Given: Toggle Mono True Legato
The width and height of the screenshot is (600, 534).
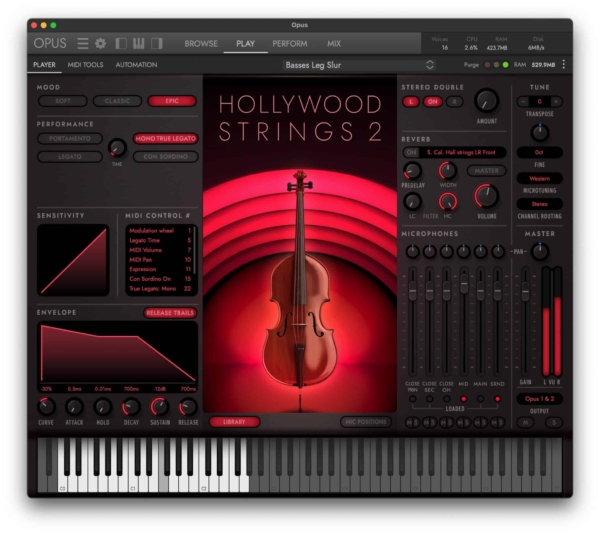Looking at the screenshot, I should [165, 138].
